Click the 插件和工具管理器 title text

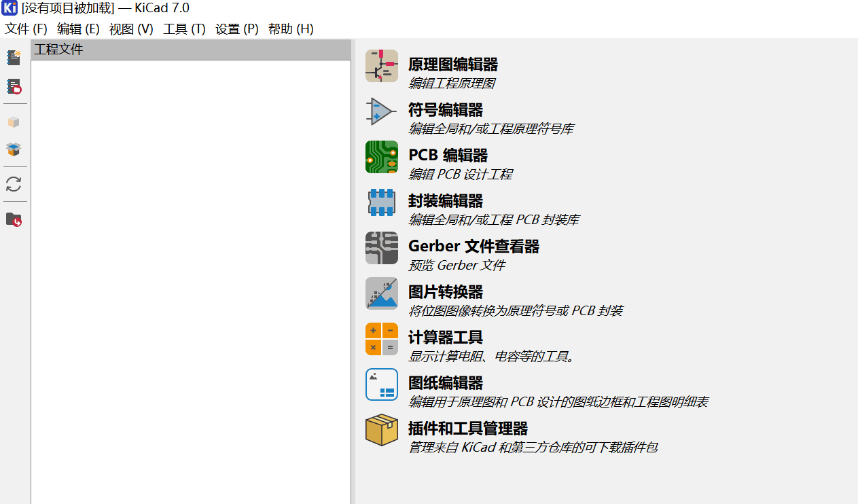(467, 429)
